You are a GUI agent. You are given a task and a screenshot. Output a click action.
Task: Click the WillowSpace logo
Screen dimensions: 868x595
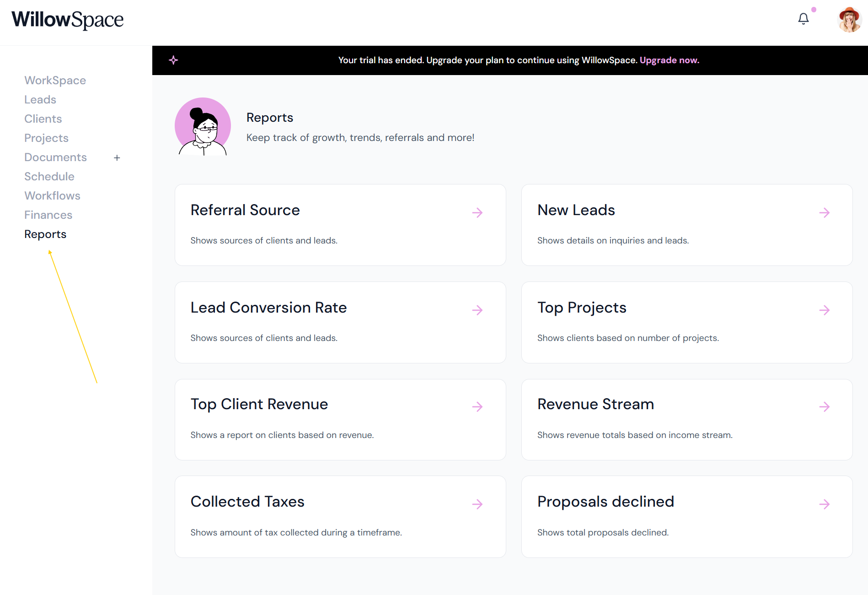pos(67,20)
